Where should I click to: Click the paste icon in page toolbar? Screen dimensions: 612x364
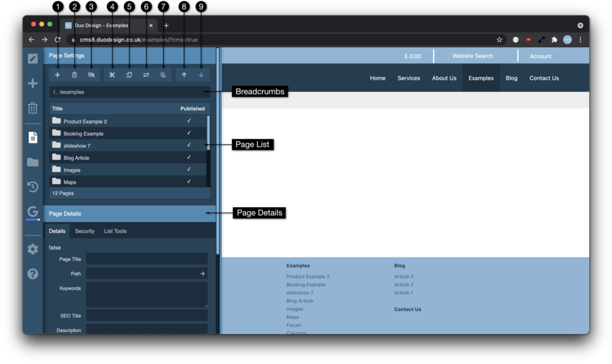163,75
